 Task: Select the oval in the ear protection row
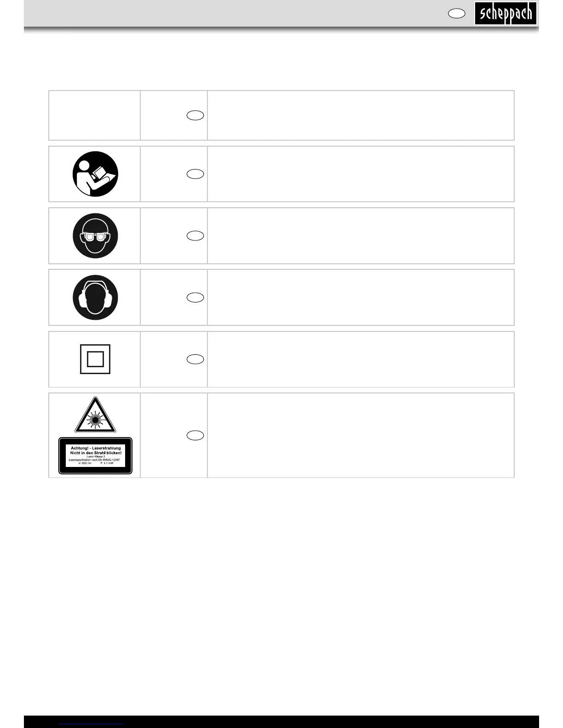coord(195,297)
